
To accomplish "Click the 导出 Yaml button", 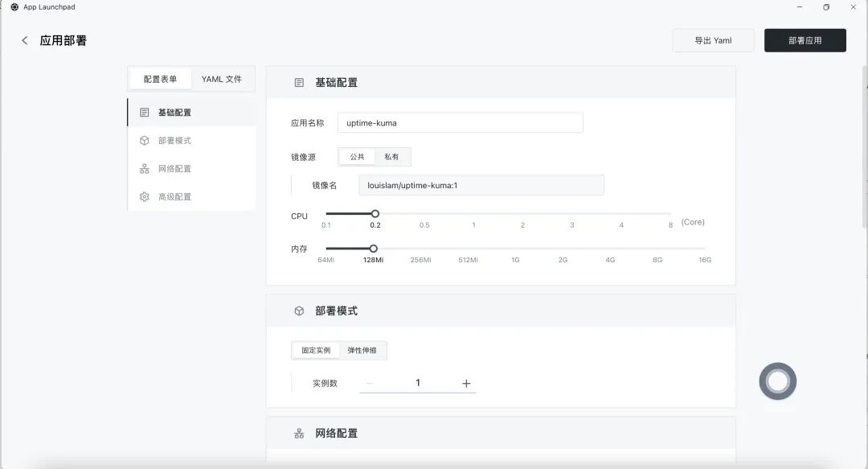I will [x=713, y=40].
